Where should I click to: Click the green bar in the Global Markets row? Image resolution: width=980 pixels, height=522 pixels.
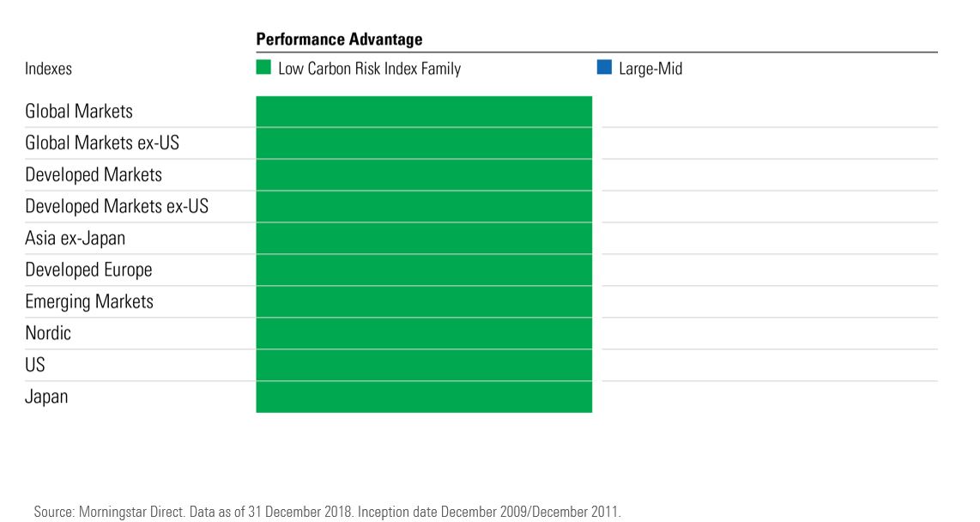[x=424, y=112]
